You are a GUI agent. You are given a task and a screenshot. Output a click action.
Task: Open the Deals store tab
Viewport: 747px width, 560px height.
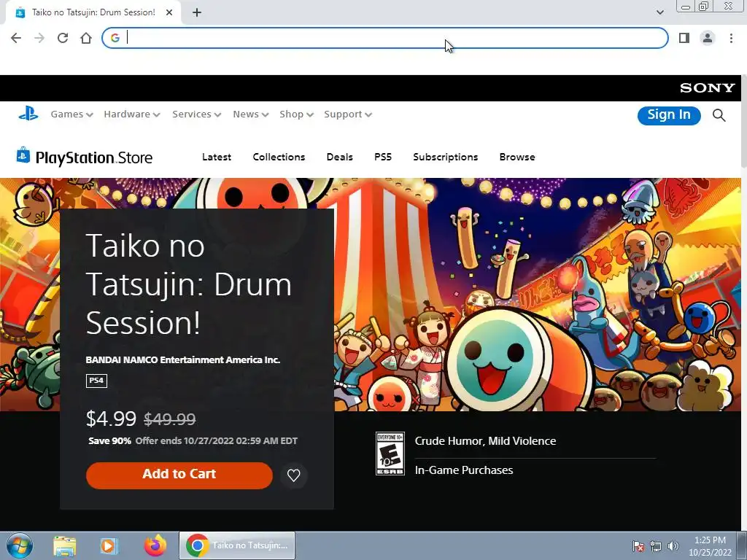[340, 157]
